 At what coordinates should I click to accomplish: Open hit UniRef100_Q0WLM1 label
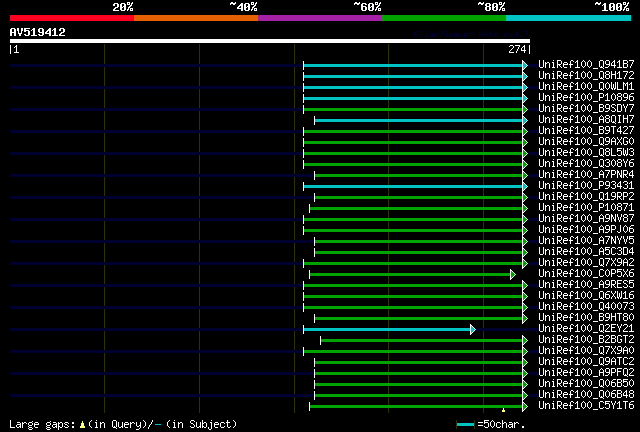coord(586,86)
